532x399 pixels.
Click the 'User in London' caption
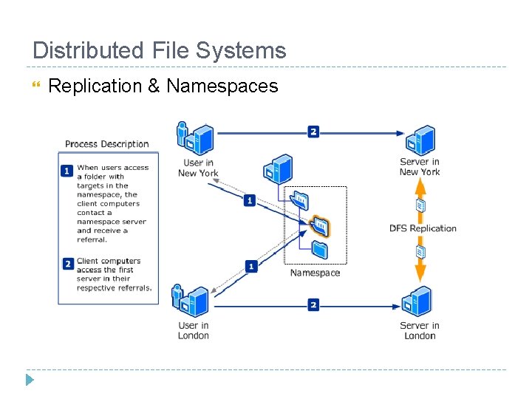click(194, 330)
